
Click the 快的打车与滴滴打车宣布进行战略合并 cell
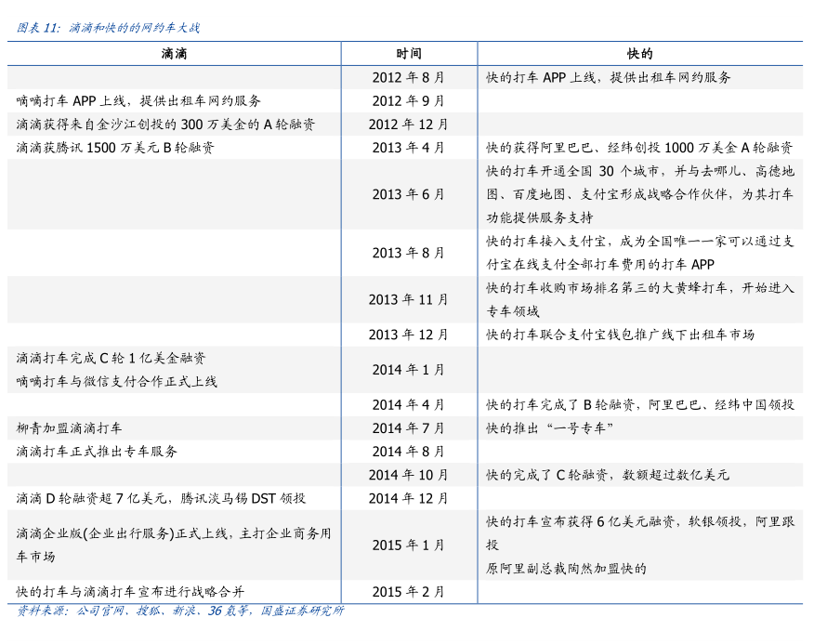click(130, 591)
